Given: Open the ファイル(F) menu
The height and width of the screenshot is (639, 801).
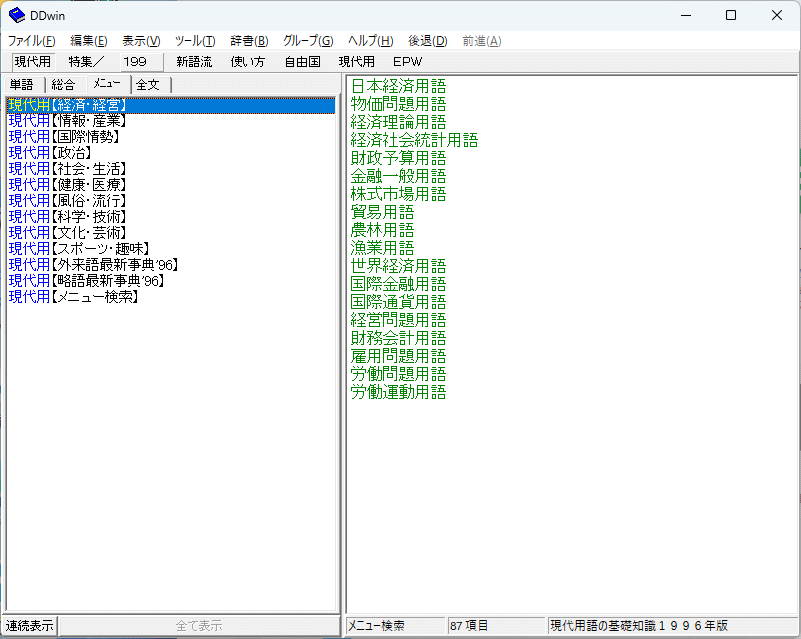Looking at the screenshot, I should click(31, 41).
